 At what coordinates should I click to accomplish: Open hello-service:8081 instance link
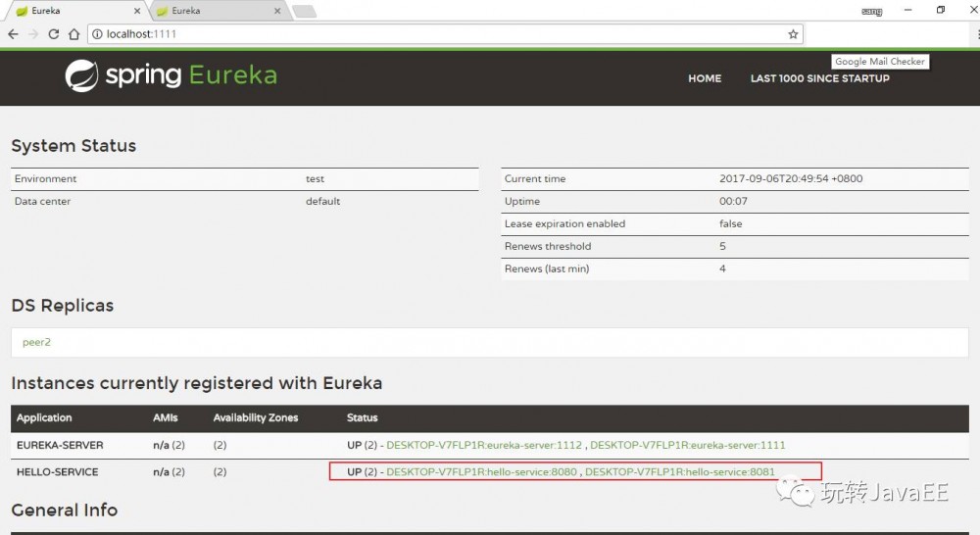pyautogui.click(x=680, y=472)
